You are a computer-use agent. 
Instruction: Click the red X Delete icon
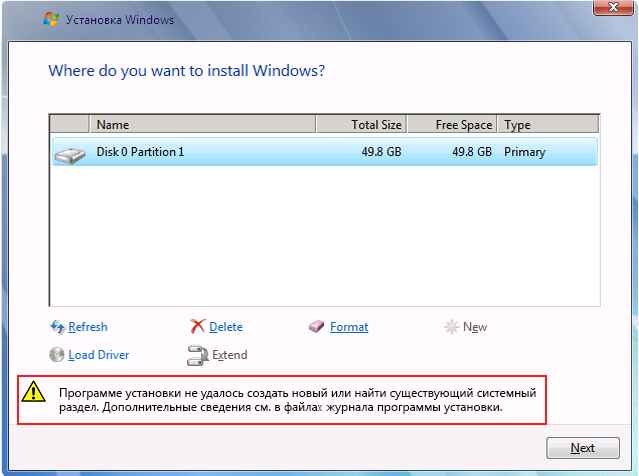(197, 326)
